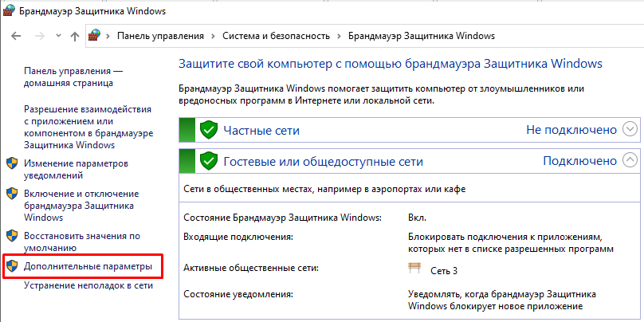Click the forward navigation arrow
The image size is (644, 322).
pos(38,37)
